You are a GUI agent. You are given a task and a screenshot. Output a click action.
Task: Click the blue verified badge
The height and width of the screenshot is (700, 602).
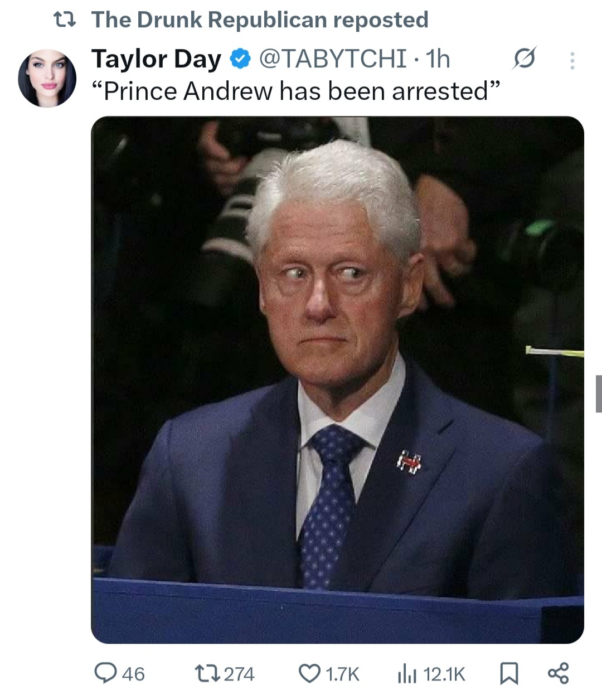(x=240, y=59)
